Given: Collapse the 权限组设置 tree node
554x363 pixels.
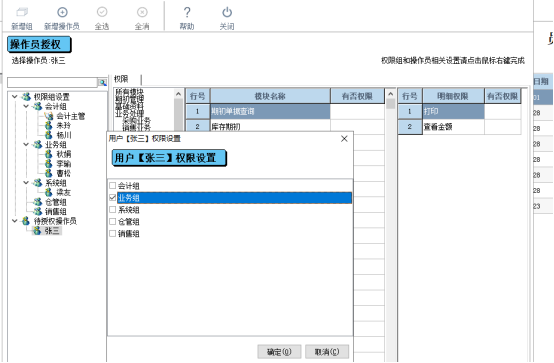Looking at the screenshot, I should point(14,96).
